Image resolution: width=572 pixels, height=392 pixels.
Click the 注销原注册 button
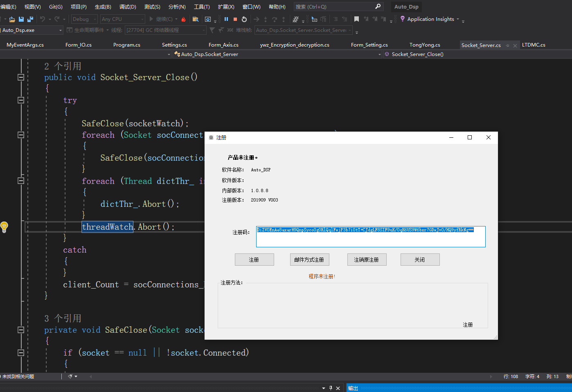point(367,260)
